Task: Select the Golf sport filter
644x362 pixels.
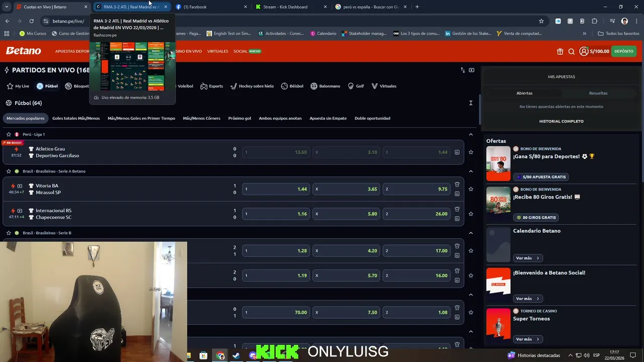Action: (356, 86)
